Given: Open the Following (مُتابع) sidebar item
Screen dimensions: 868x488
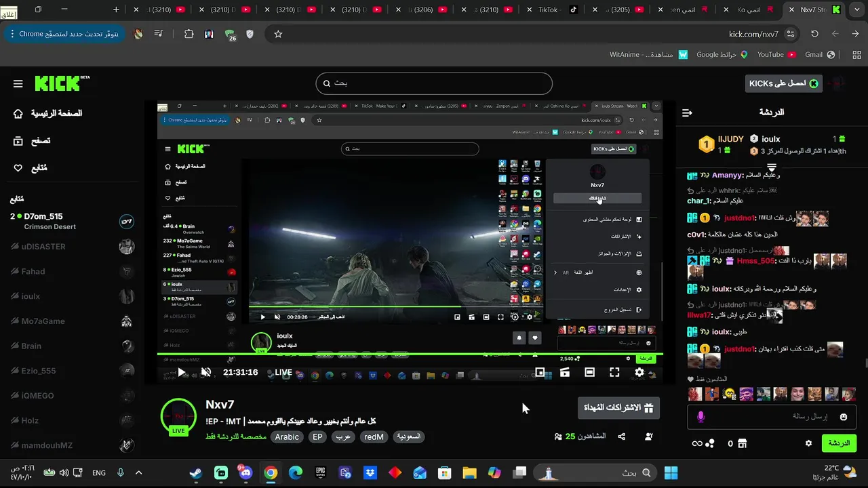Looking at the screenshot, I should coord(31,168).
